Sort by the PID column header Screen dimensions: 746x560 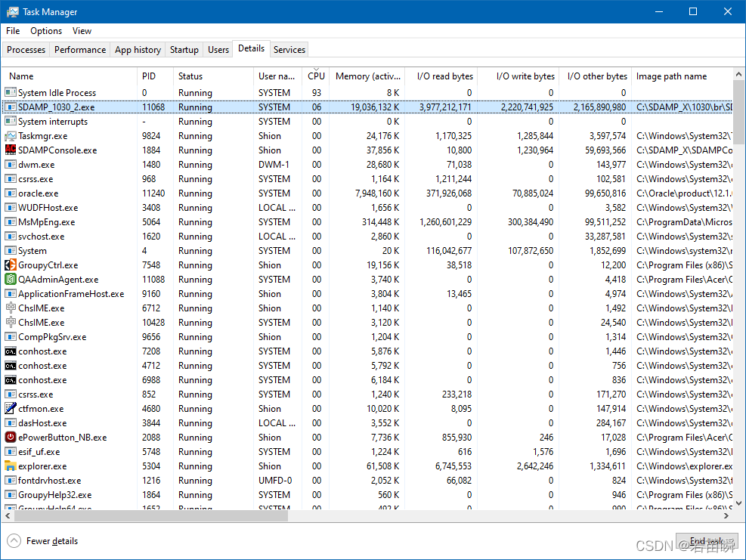pyautogui.click(x=155, y=76)
